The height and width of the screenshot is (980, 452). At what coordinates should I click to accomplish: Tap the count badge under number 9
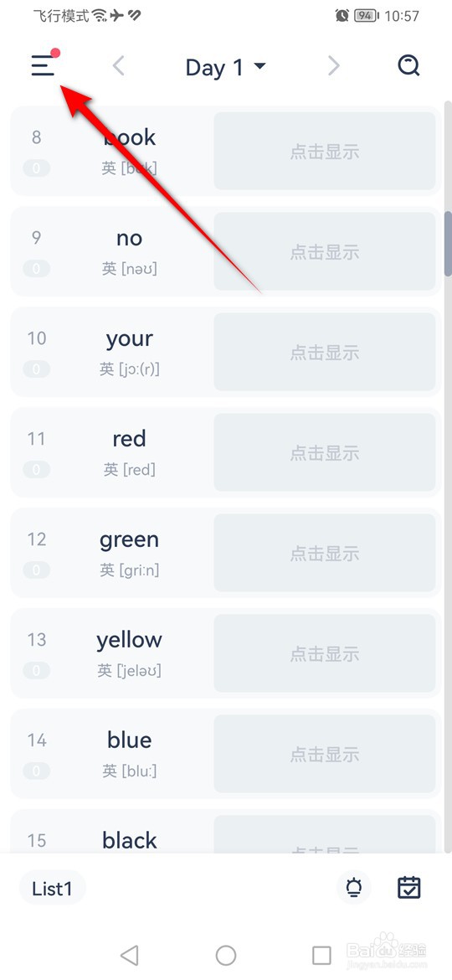[x=36, y=269]
